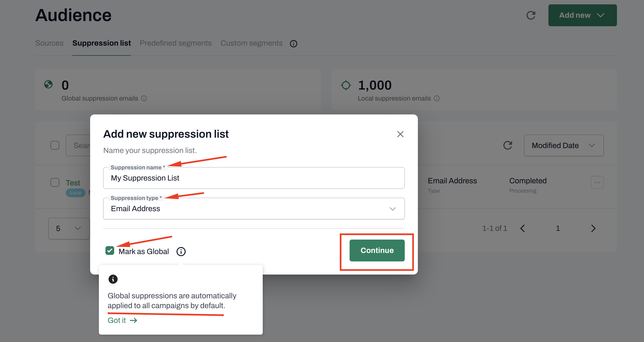The width and height of the screenshot is (644, 342).
Task: Open info icon next to Custom segments
Action: pos(294,44)
